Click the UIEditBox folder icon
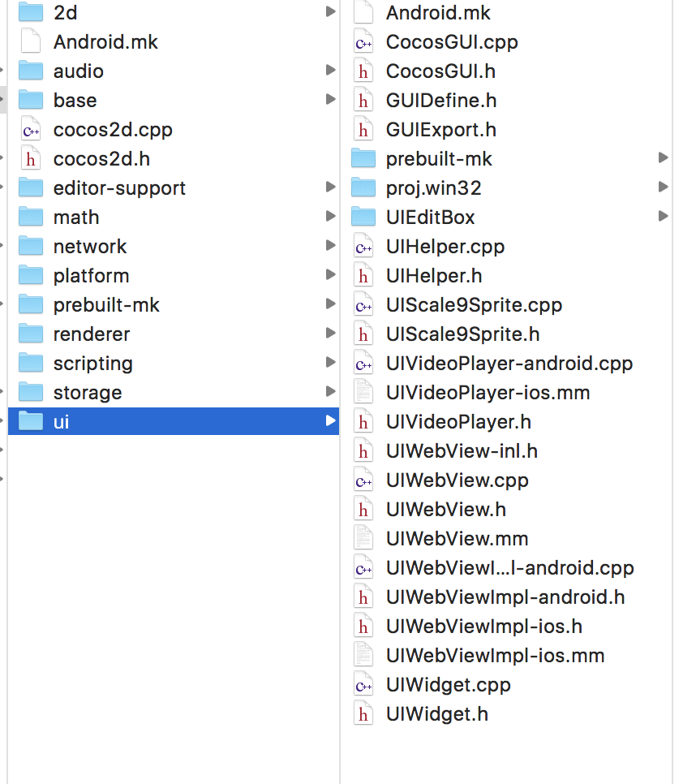The width and height of the screenshot is (696, 784). (x=363, y=217)
